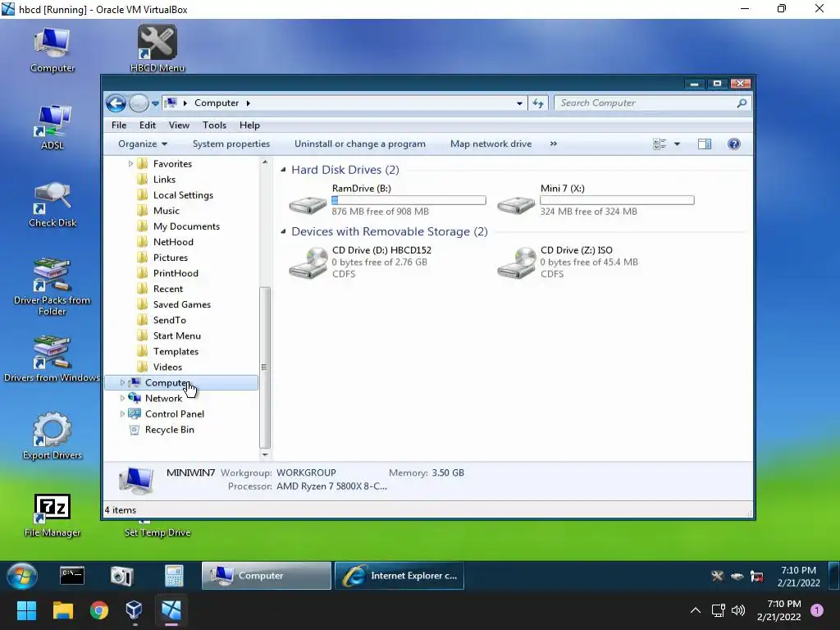This screenshot has height=630, width=840.
Task: Collapse the Hard Disk Drives group
Action: (283, 170)
